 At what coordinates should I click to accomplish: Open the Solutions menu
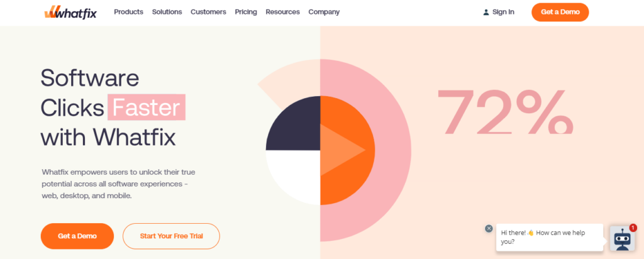(x=167, y=12)
